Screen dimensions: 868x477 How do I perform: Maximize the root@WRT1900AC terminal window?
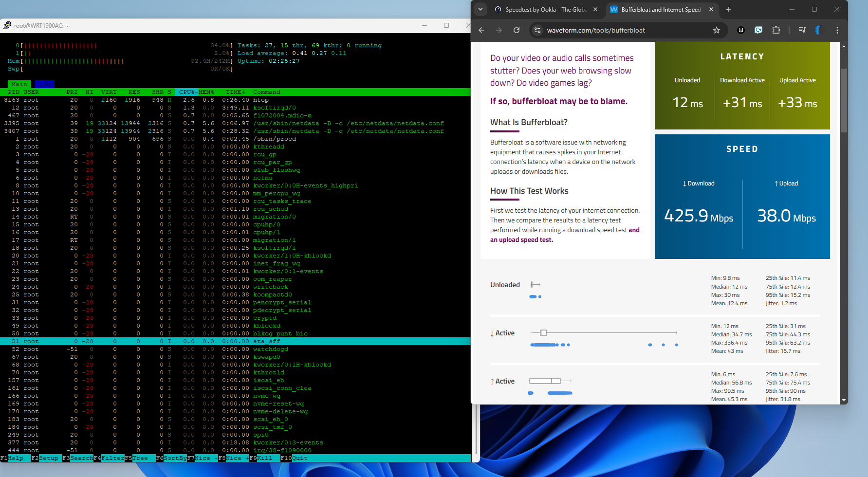(446, 25)
